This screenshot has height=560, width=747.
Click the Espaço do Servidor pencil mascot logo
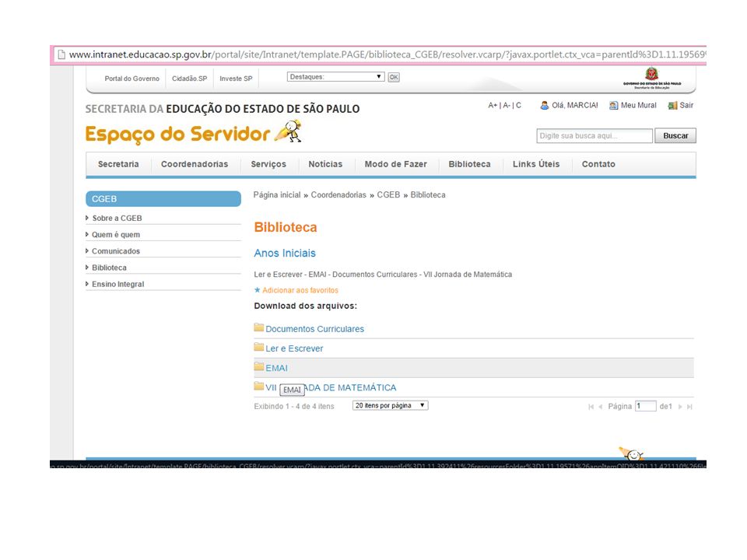point(288,131)
